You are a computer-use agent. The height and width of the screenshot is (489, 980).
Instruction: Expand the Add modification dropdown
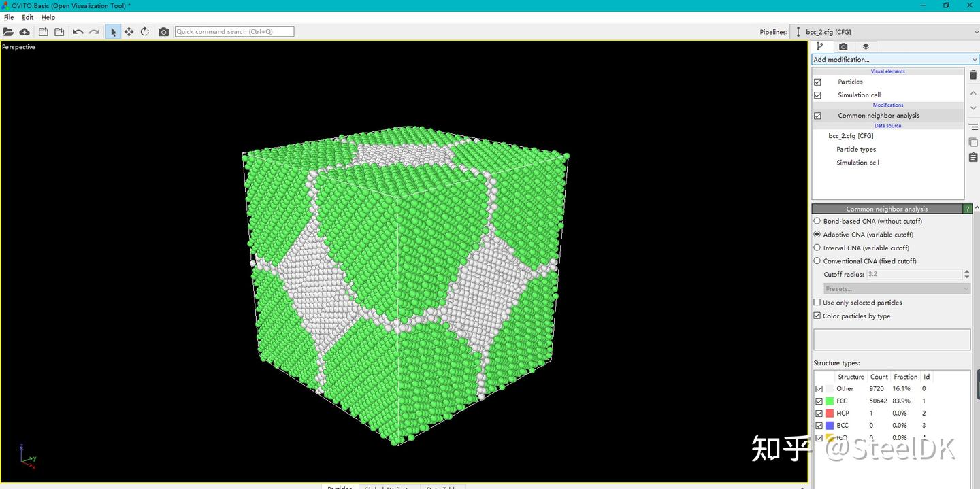[x=895, y=59]
